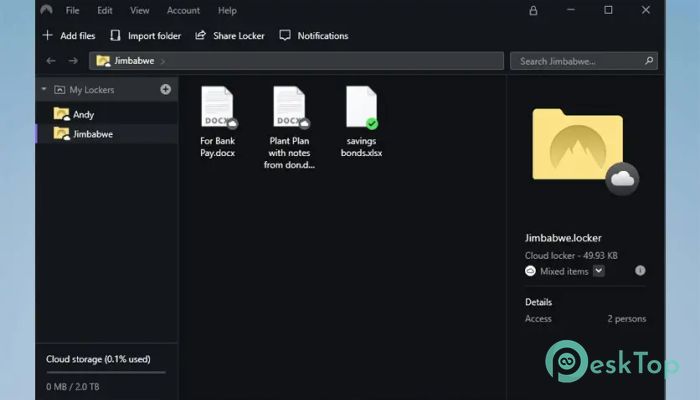Open the Help menu

pos(227,11)
